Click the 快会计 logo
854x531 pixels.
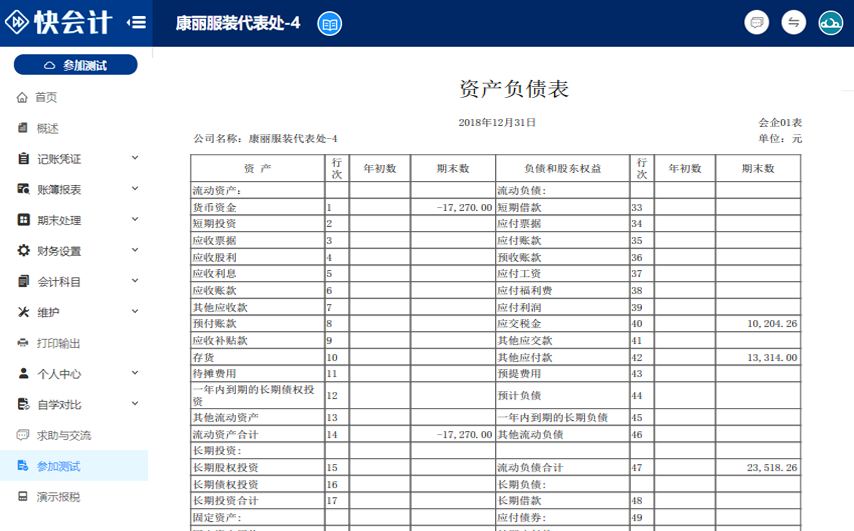pos(62,22)
